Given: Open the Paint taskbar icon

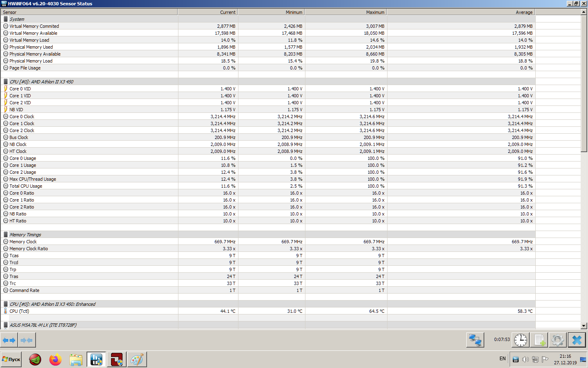Looking at the screenshot, I should 137,359.
